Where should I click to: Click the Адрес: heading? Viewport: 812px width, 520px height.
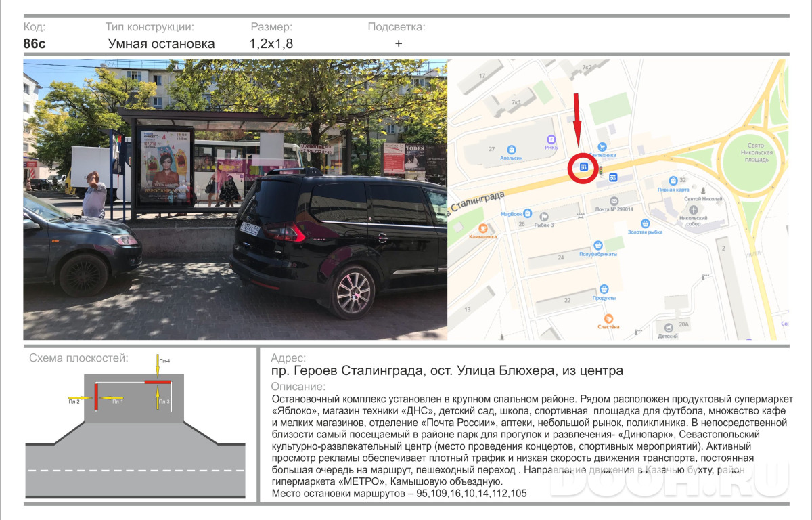pyautogui.click(x=288, y=358)
